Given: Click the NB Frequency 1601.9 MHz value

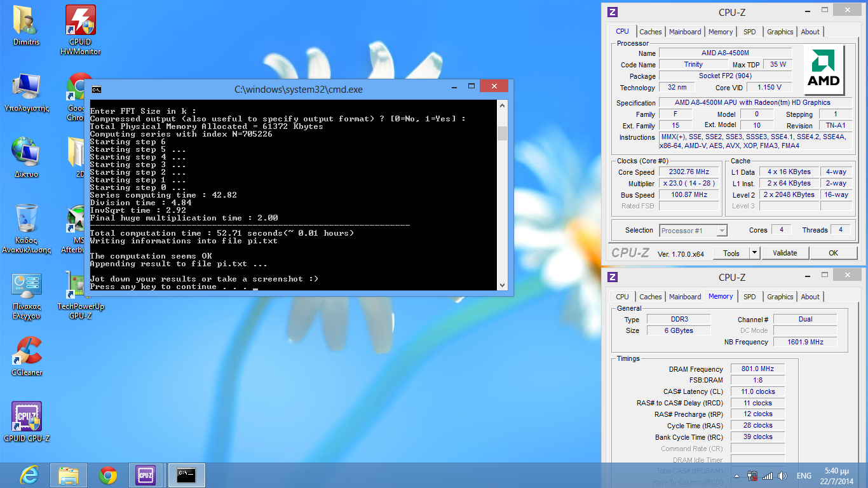Looking at the screenshot, I should [806, 342].
